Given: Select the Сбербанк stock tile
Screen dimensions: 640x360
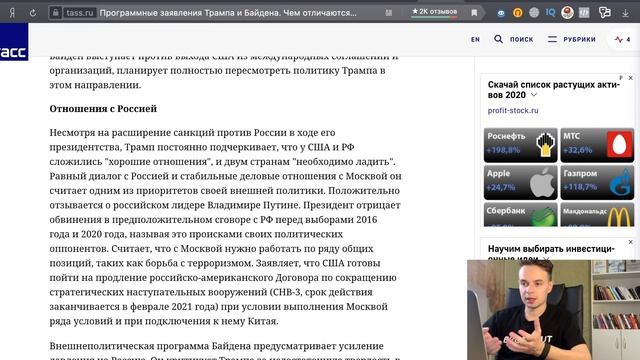Looking at the screenshot, I should 520,215.
